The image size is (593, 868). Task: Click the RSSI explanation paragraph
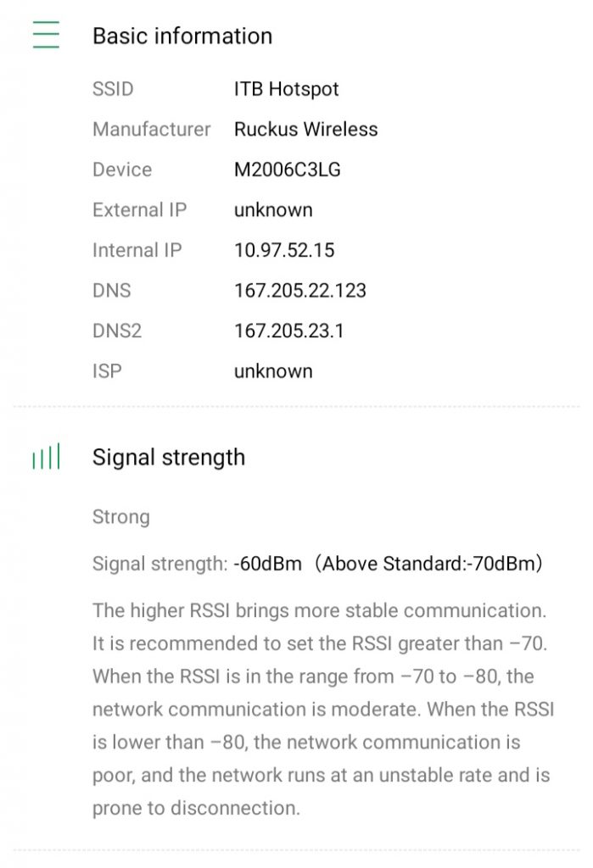(x=322, y=709)
